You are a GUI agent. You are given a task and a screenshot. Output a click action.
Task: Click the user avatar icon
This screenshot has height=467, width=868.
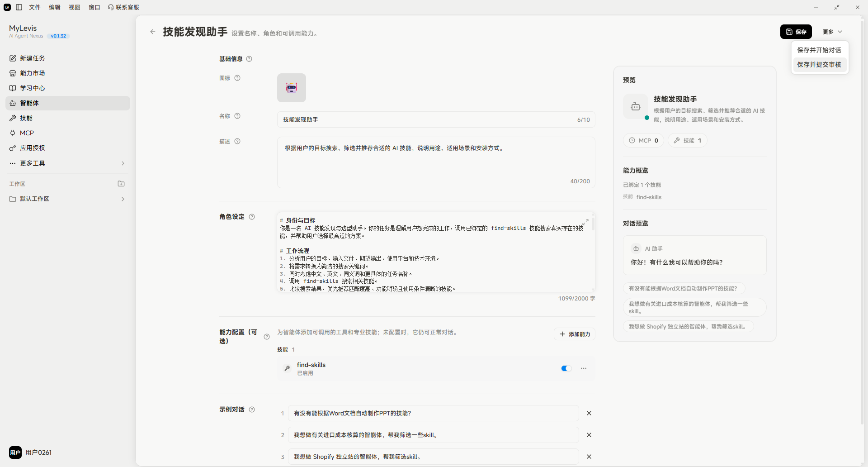coord(15,453)
